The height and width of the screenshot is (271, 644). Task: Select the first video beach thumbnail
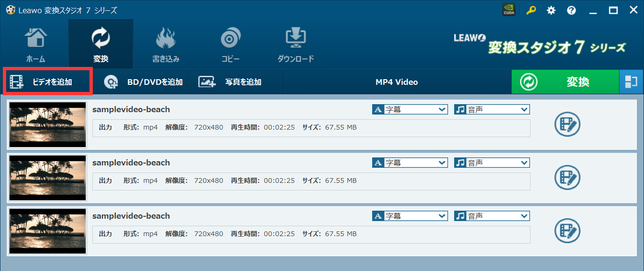pos(48,125)
